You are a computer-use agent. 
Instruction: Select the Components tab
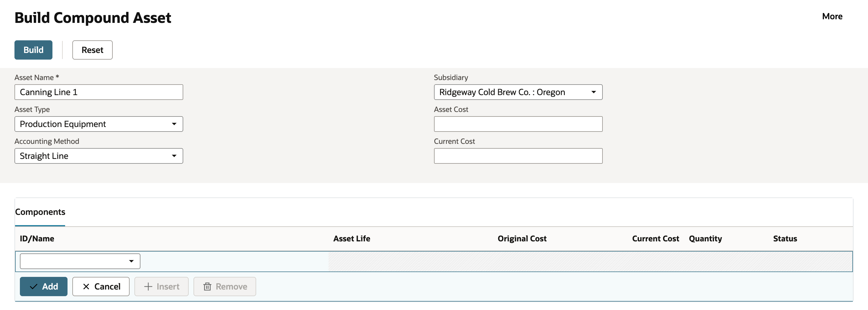coord(40,212)
